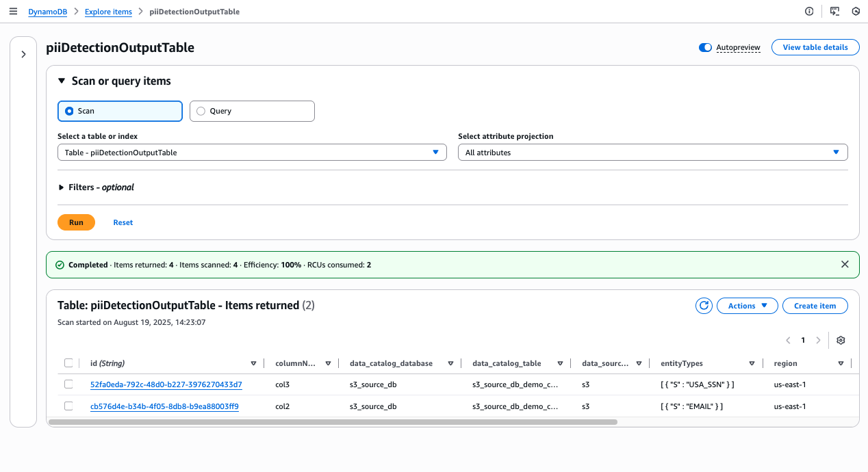Click the USA_SSN entityTypes cell

tap(697, 384)
